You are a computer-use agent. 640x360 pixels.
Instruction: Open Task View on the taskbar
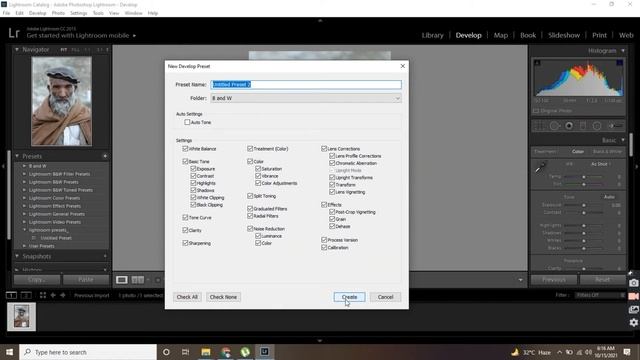click(x=185, y=352)
